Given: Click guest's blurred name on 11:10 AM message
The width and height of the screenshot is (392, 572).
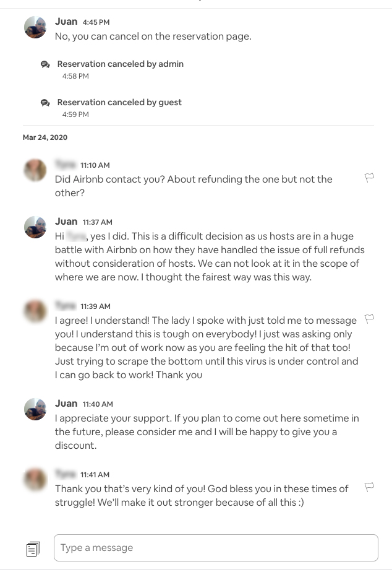Looking at the screenshot, I should click(x=65, y=165).
